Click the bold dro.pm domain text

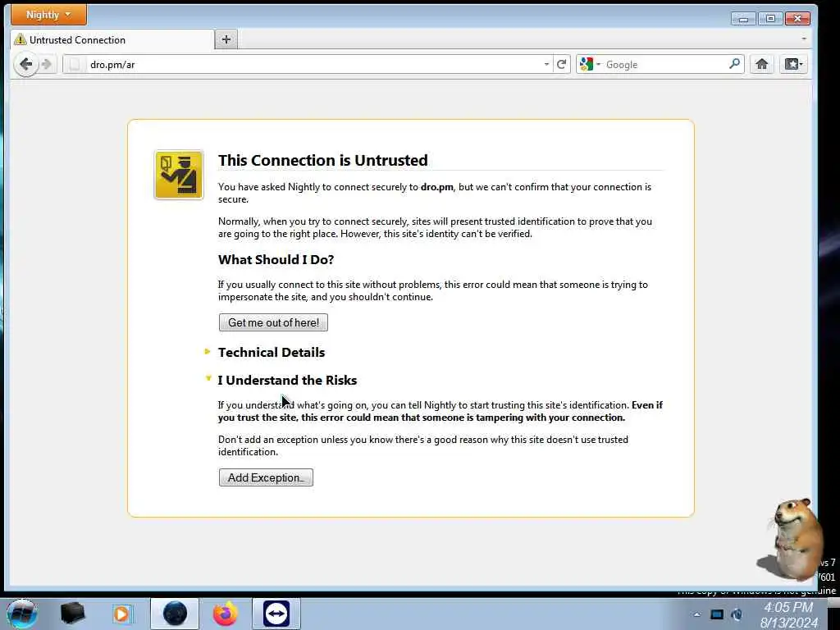coord(436,187)
